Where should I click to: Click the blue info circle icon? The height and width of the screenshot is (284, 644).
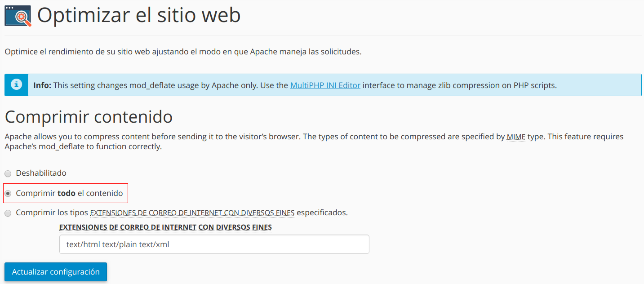[16, 85]
